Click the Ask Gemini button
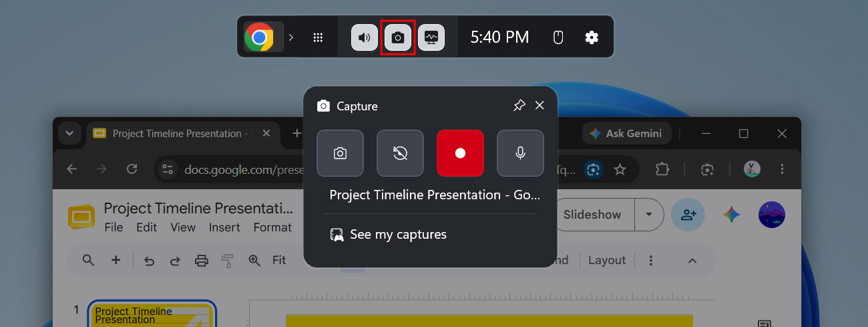 [x=626, y=134]
